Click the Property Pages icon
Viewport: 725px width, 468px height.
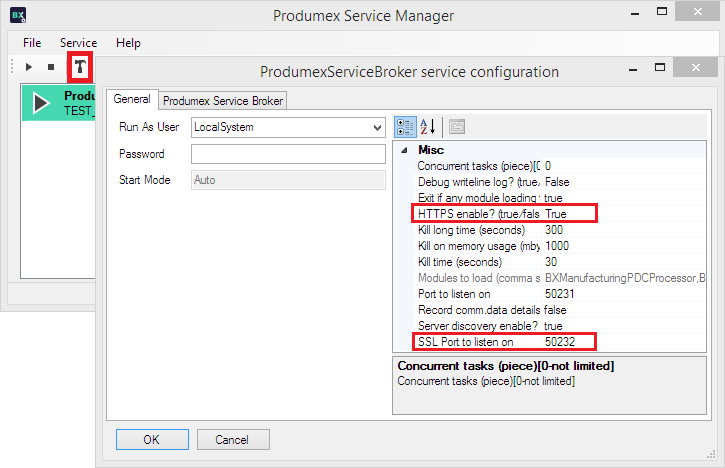(x=456, y=126)
